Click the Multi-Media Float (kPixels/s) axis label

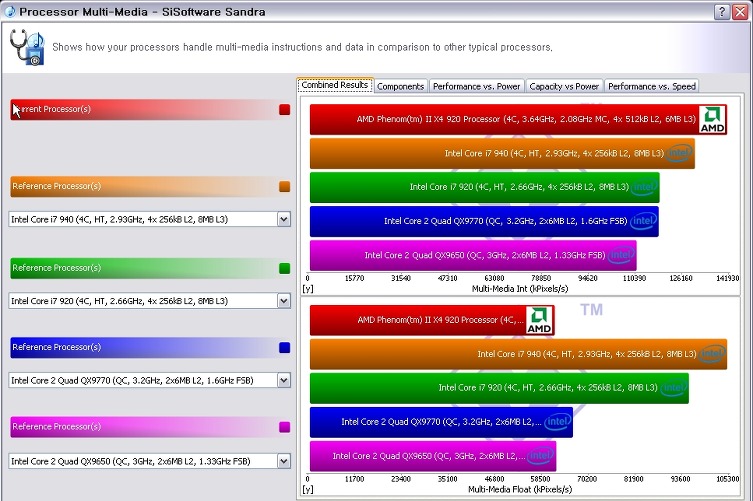520,489
